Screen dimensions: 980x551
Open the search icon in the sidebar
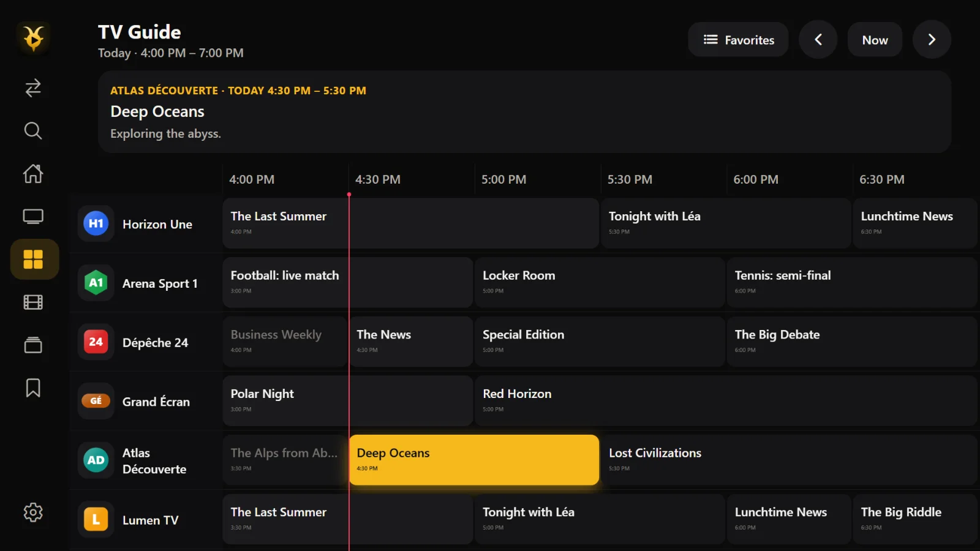click(33, 130)
